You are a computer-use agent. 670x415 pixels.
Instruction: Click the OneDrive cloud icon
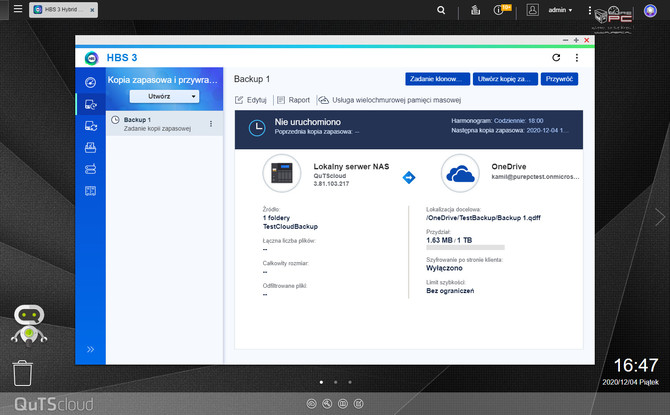(460, 173)
